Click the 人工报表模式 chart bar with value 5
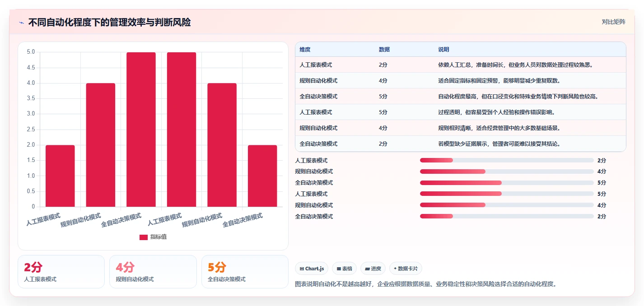The image size is (644, 306). [182, 130]
